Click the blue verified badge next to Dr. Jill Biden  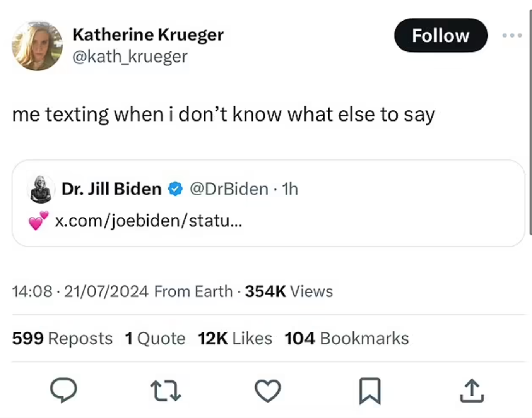tap(175, 189)
